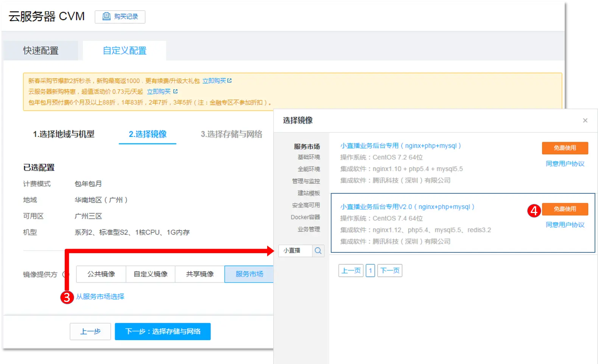598x364 pixels.
Task: Open 同意用户协议 for CentOS 7.2 image
Action: (565, 163)
